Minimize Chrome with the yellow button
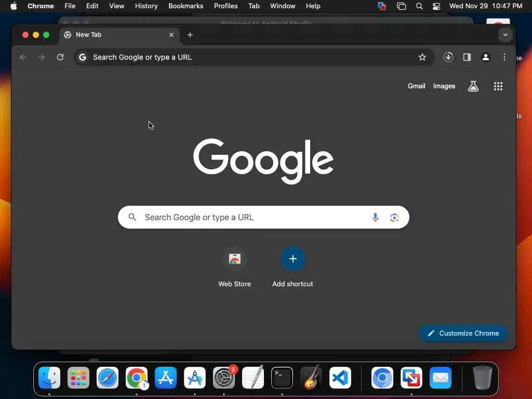532x399 pixels. (36, 35)
